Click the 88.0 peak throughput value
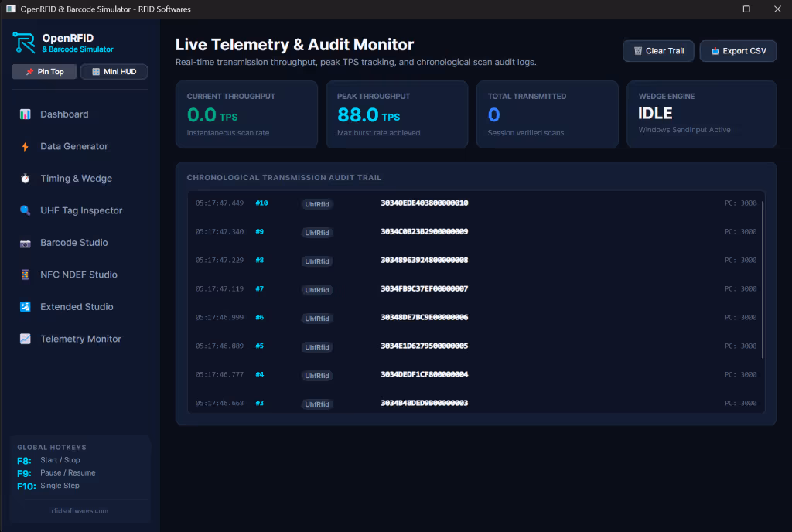The image size is (792, 532). coord(357,115)
